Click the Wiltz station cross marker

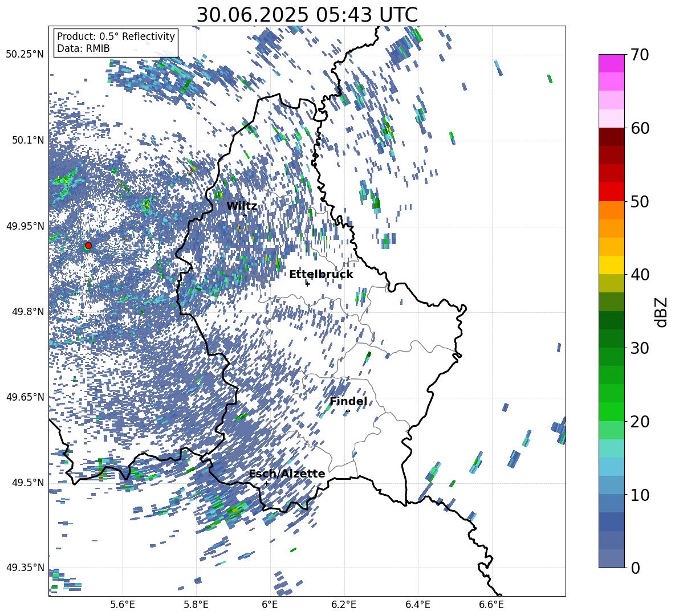(x=245, y=215)
